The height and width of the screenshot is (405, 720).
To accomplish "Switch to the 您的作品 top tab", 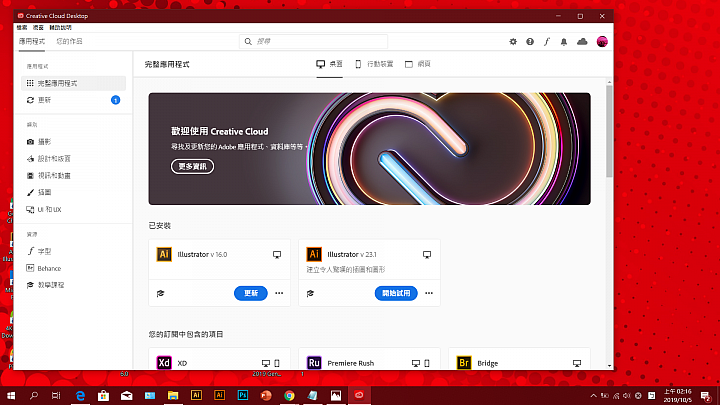I will point(69,41).
